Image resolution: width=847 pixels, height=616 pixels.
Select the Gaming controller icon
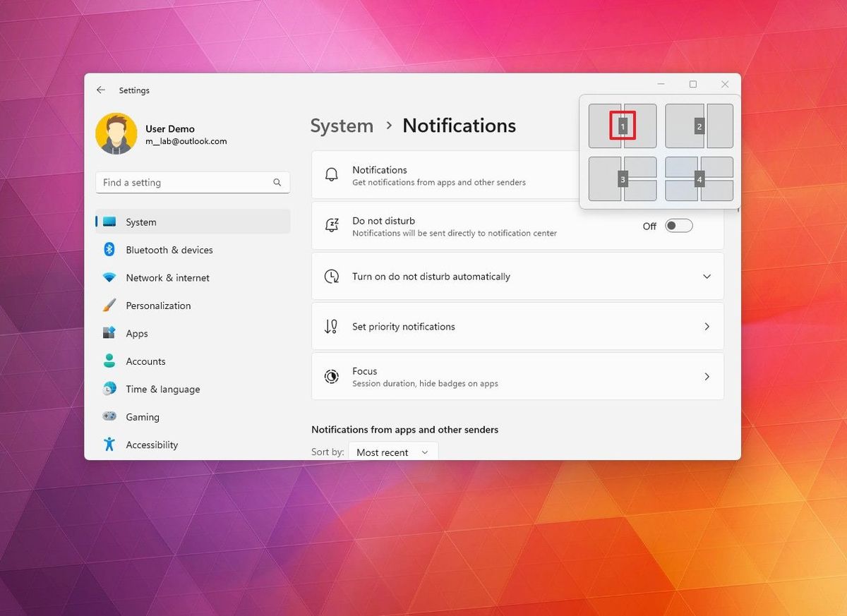tap(111, 416)
